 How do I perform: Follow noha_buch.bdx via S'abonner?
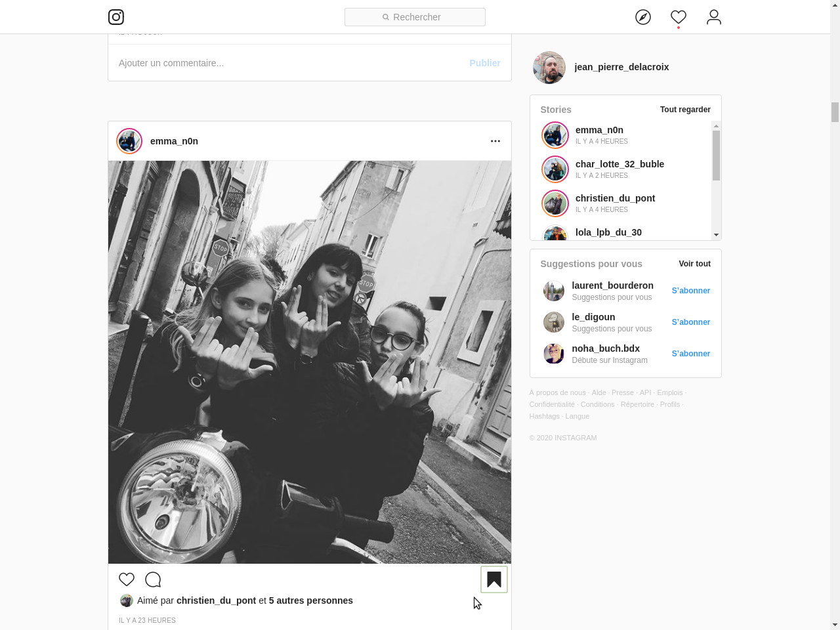690,354
